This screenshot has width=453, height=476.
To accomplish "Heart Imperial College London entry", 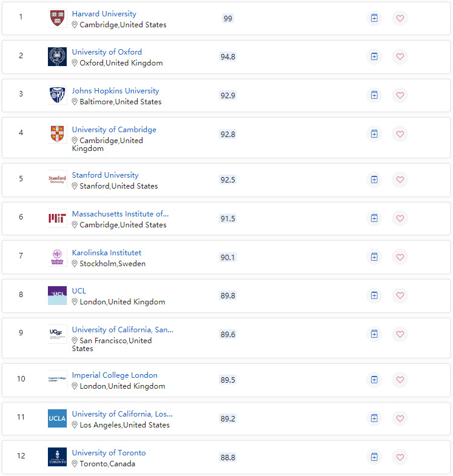I will click(x=400, y=380).
